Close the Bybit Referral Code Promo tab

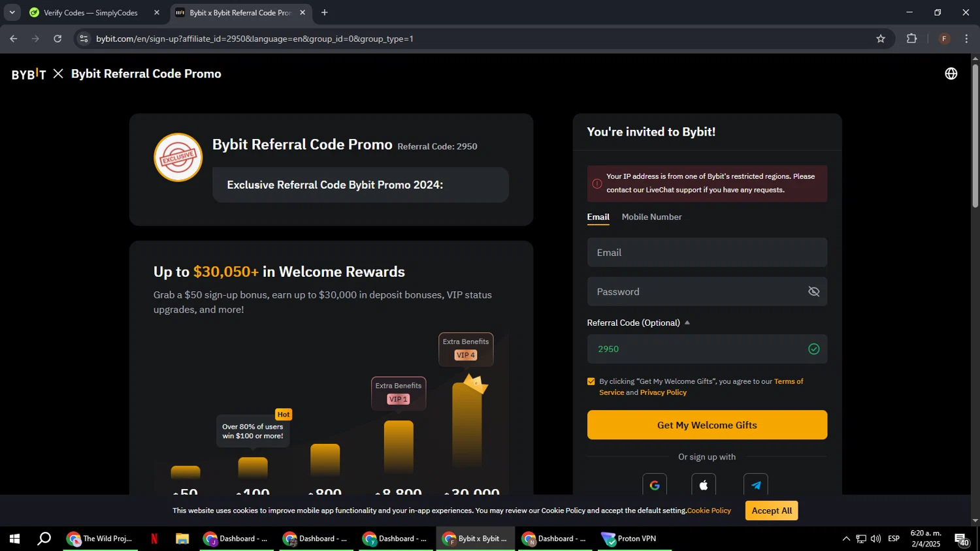[x=302, y=12]
